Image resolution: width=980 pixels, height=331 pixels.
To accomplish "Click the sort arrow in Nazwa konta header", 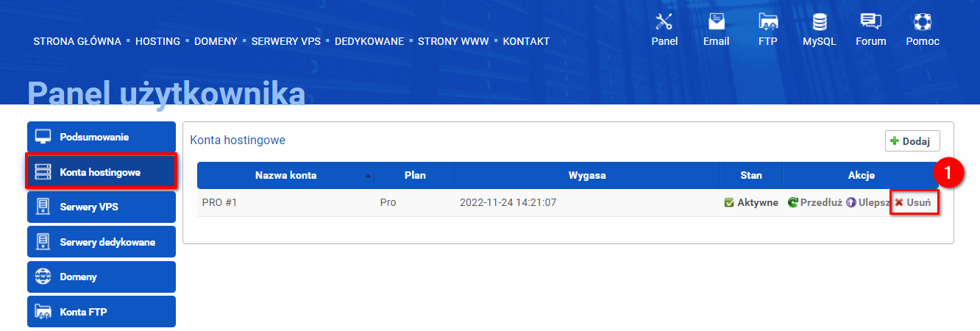I will coord(368,177).
